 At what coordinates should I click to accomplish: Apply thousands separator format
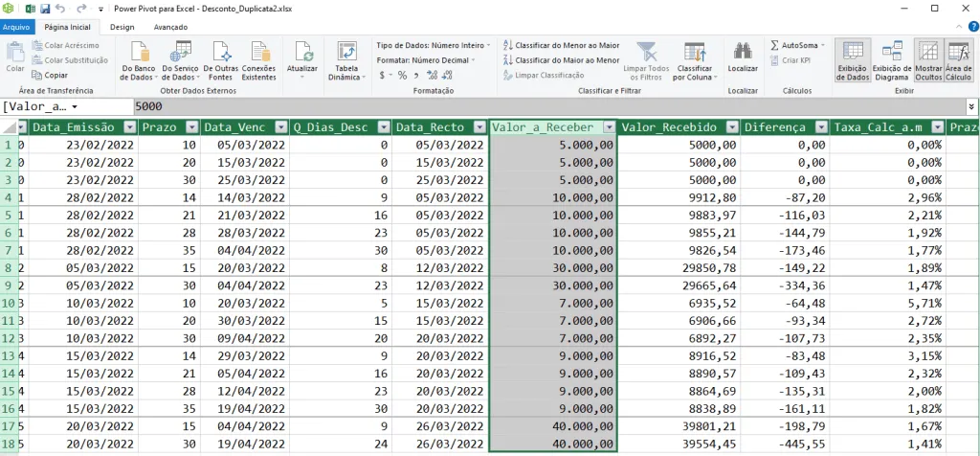(x=415, y=75)
